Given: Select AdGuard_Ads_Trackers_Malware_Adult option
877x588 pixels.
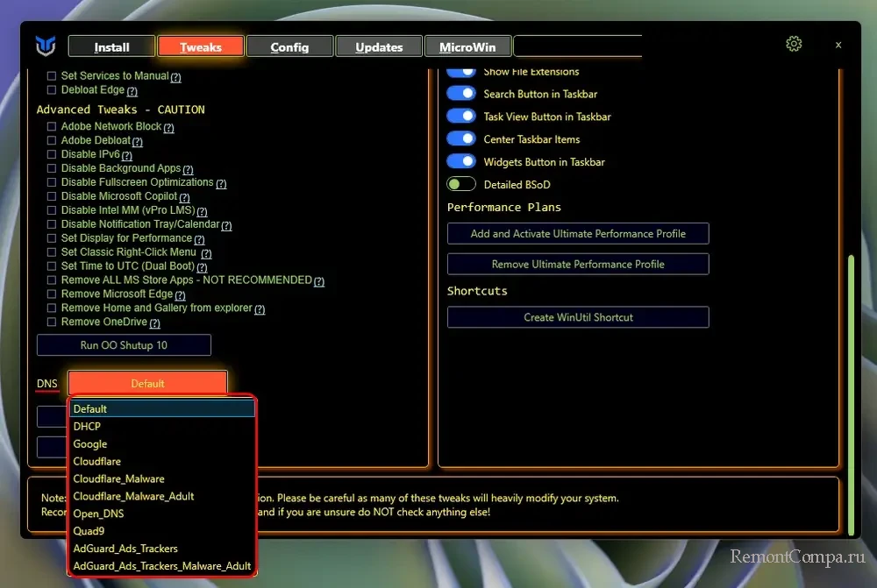Looking at the screenshot, I should click(162, 565).
